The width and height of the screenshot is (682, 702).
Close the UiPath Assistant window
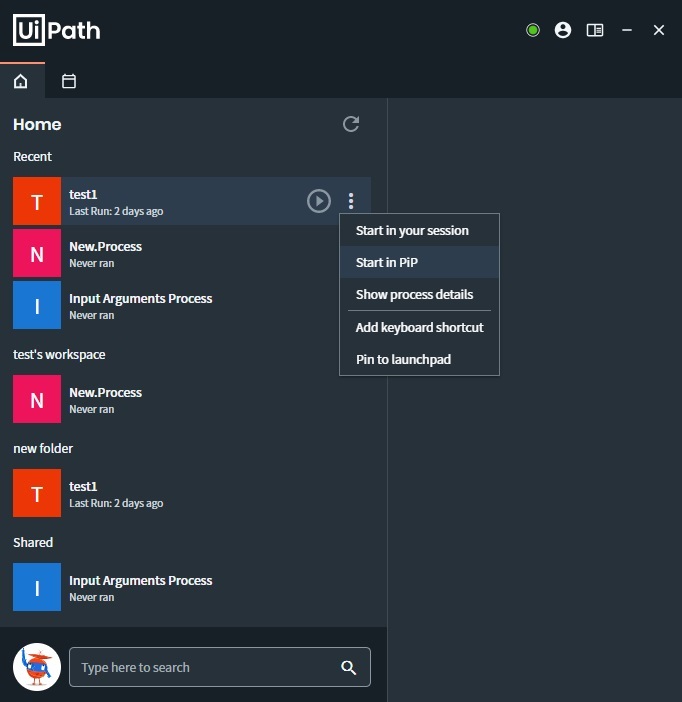[659, 30]
